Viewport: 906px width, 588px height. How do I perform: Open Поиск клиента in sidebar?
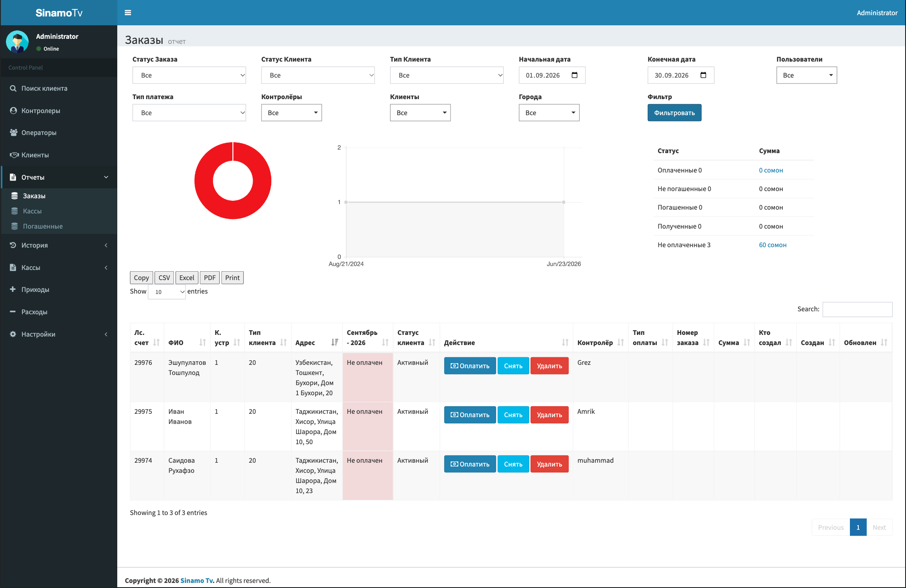pos(59,88)
